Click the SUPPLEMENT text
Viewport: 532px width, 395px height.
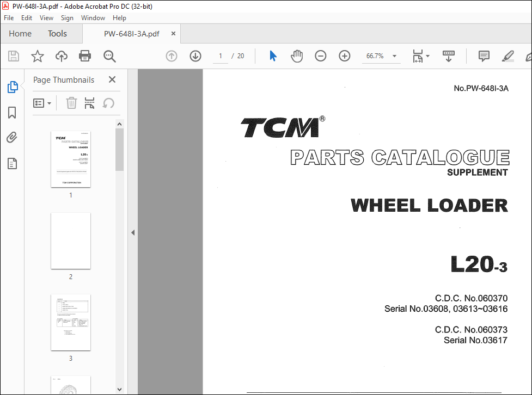478,172
